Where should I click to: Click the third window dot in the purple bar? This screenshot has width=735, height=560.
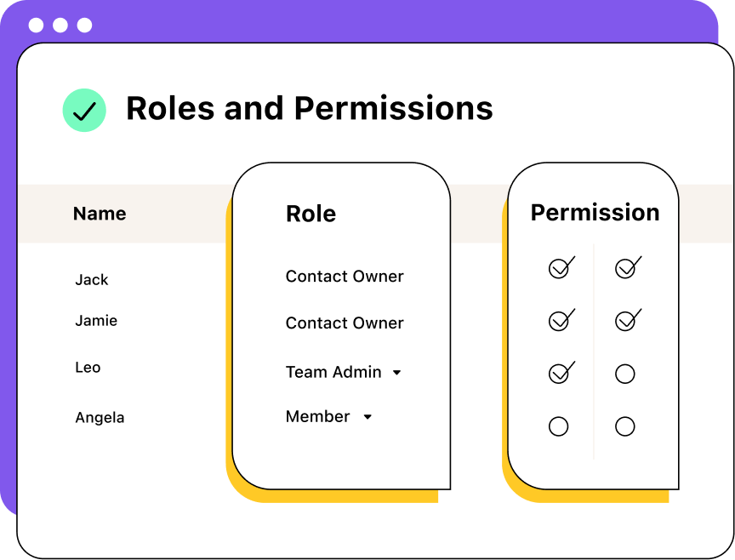[84, 25]
